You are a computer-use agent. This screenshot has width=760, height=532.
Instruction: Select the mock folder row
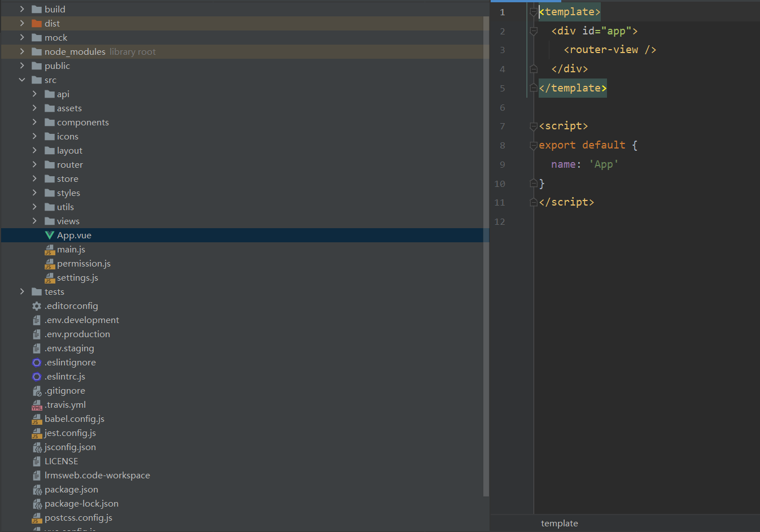244,37
